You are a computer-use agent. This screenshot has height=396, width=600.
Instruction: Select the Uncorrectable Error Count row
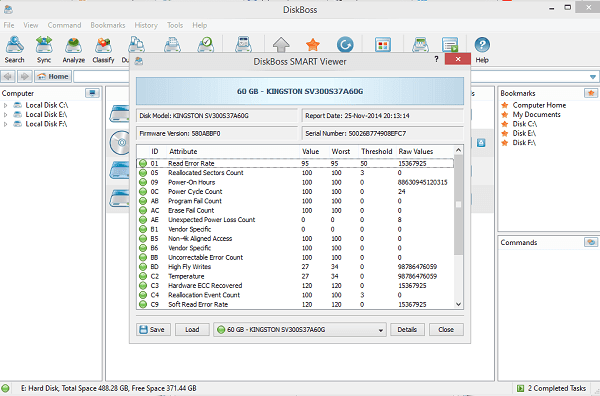tap(295, 257)
